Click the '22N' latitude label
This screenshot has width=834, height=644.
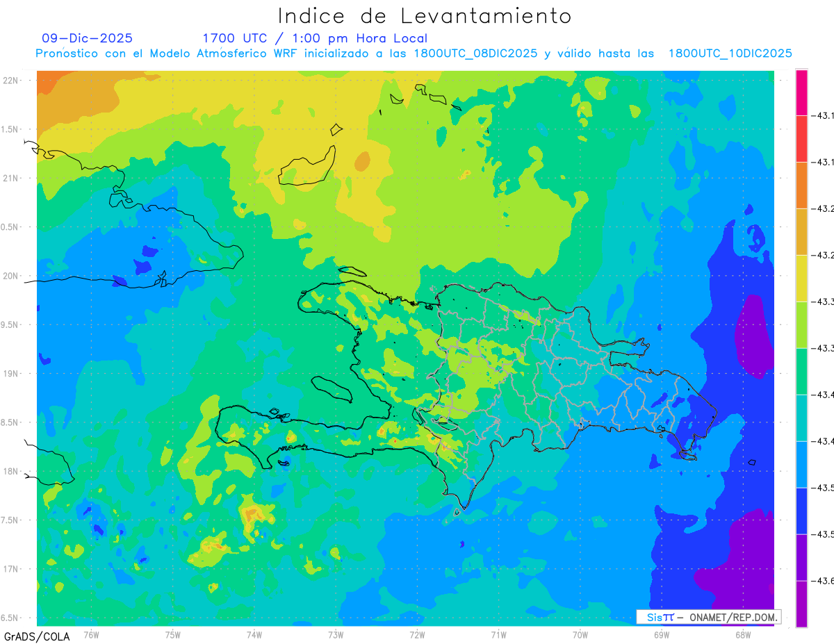(10, 80)
